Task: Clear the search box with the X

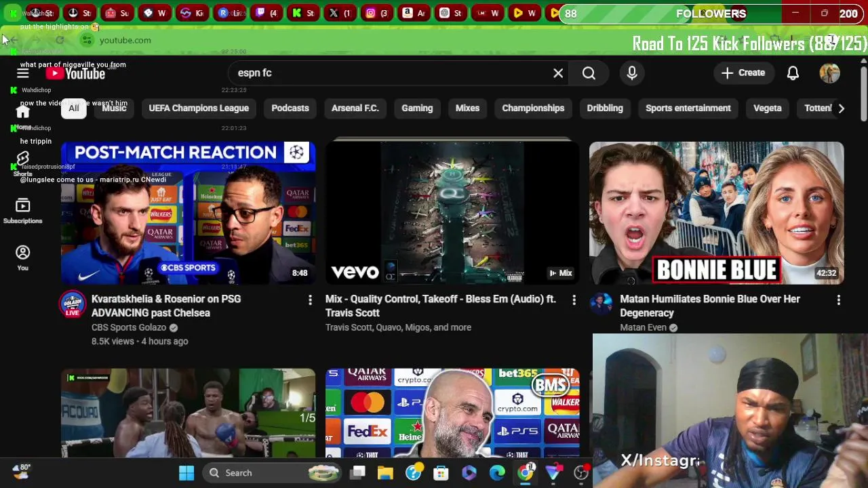Action: (x=558, y=73)
